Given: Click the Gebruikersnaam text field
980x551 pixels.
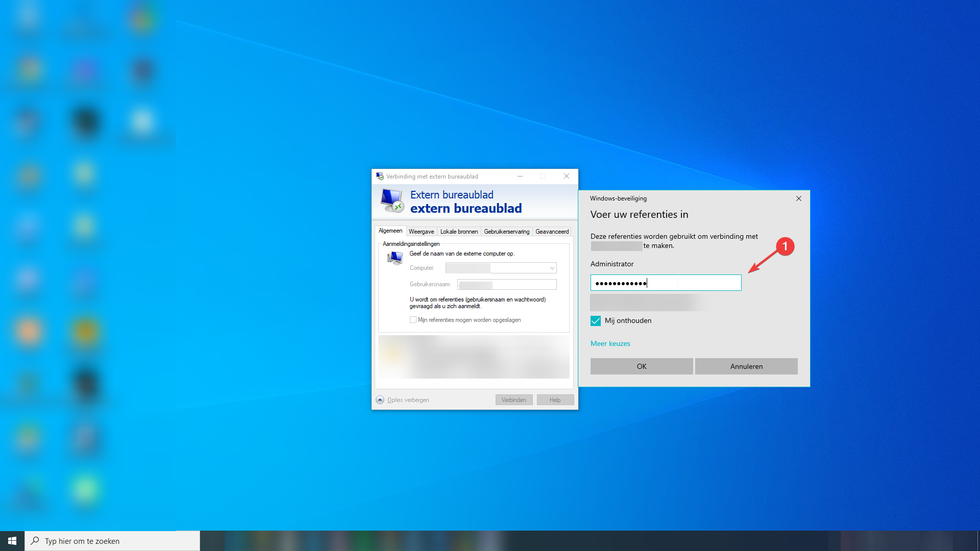Looking at the screenshot, I should pos(507,285).
